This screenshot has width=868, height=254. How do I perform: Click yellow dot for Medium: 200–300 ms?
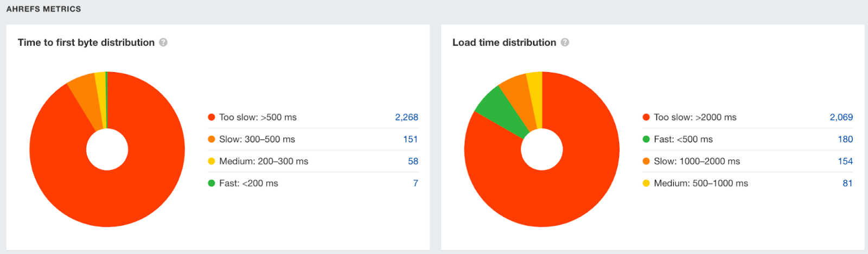tap(212, 161)
